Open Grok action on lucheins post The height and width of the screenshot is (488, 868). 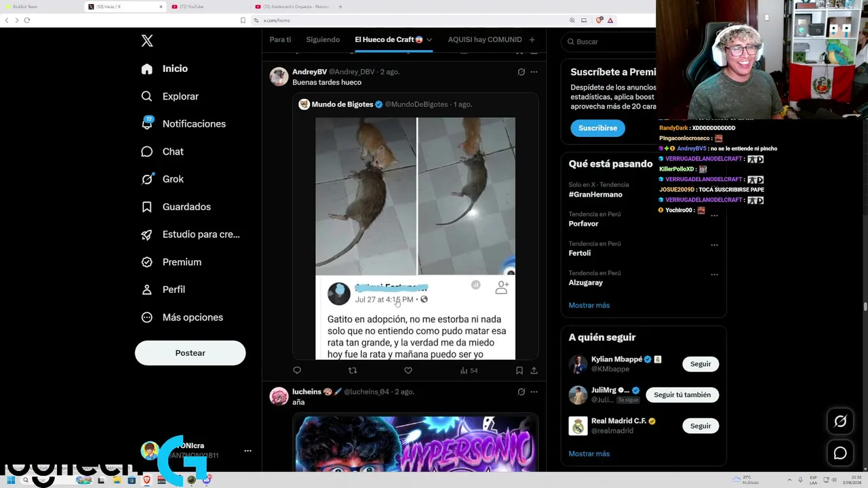click(521, 392)
